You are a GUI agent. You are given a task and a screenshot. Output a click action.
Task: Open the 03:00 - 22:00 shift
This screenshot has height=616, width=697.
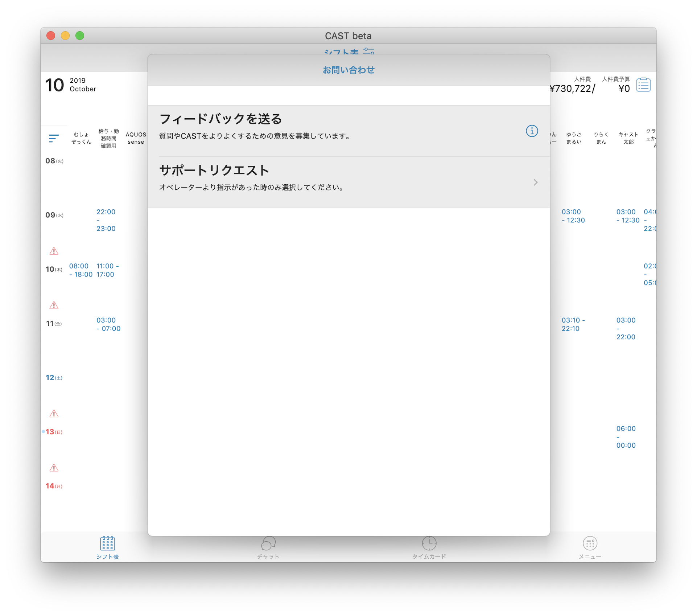[626, 329]
